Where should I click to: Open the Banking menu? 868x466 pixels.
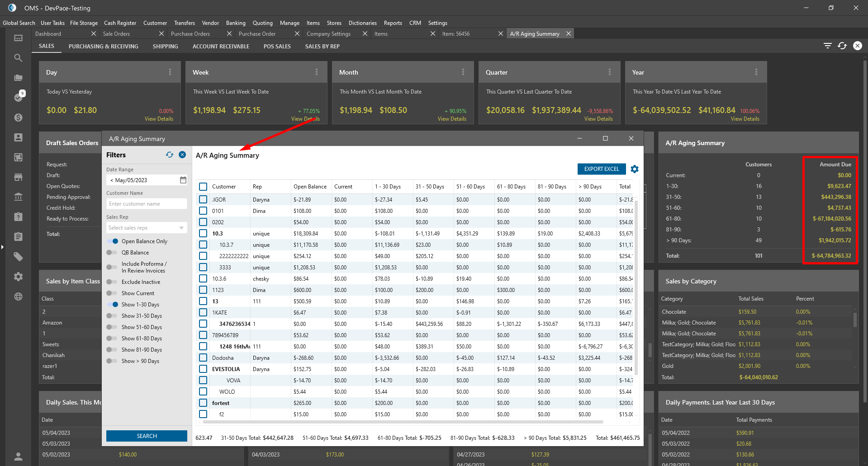click(x=236, y=23)
